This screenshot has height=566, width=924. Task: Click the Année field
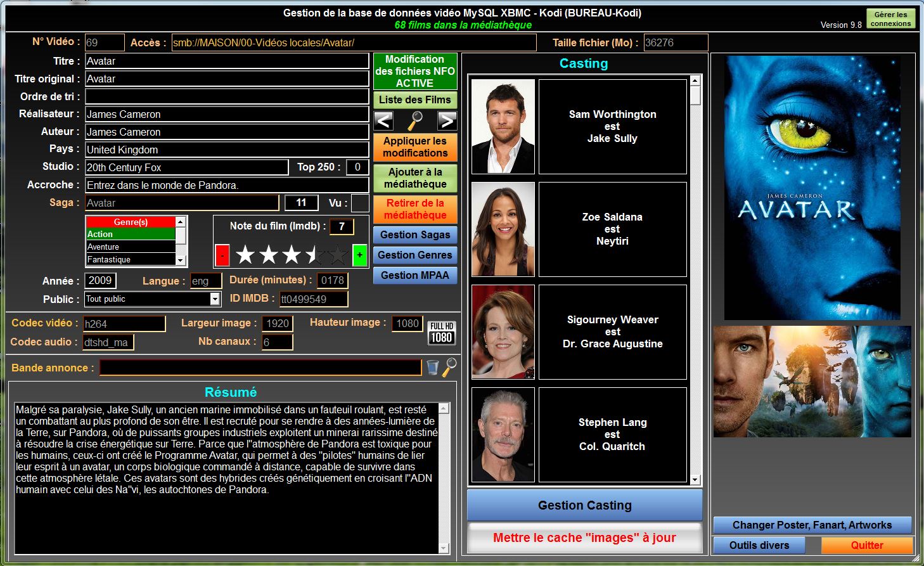click(101, 280)
